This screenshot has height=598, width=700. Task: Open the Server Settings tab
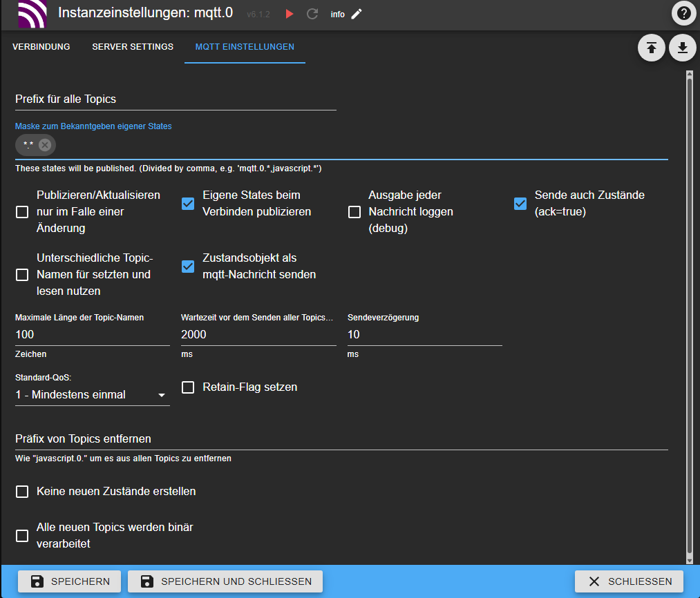pos(133,47)
